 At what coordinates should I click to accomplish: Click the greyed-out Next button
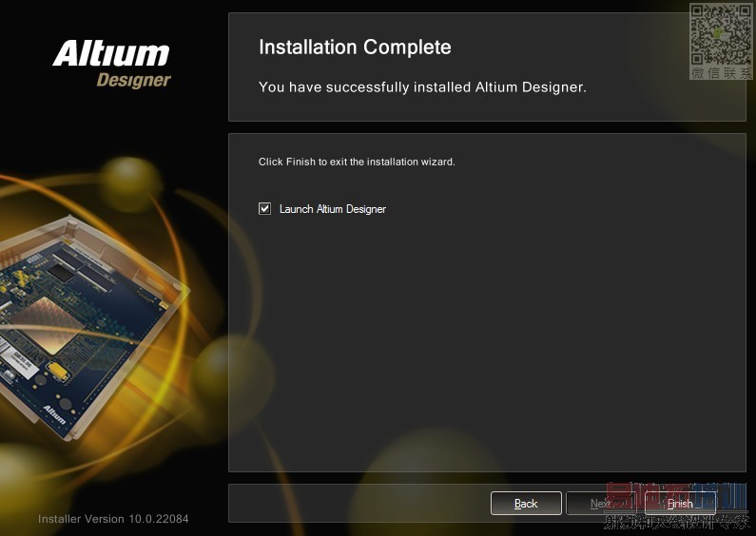pyautogui.click(x=601, y=504)
